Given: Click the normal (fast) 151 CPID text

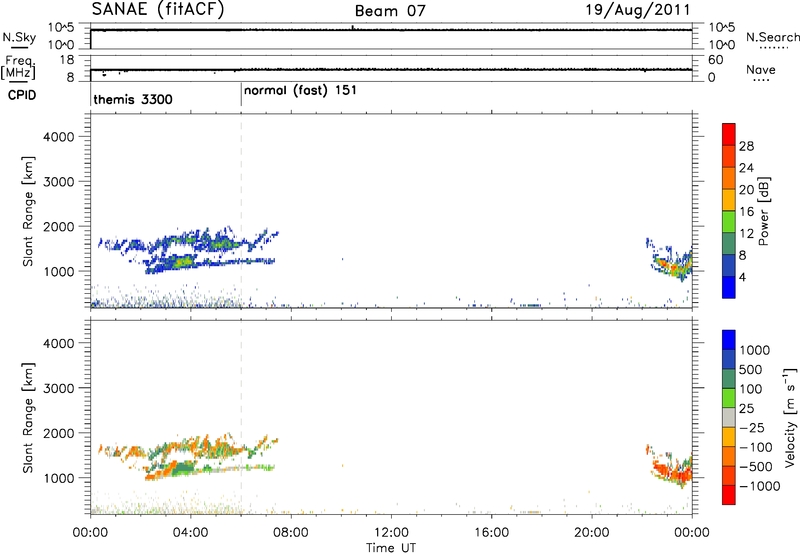Looking at the screenshot, I should tap(300, 91).
